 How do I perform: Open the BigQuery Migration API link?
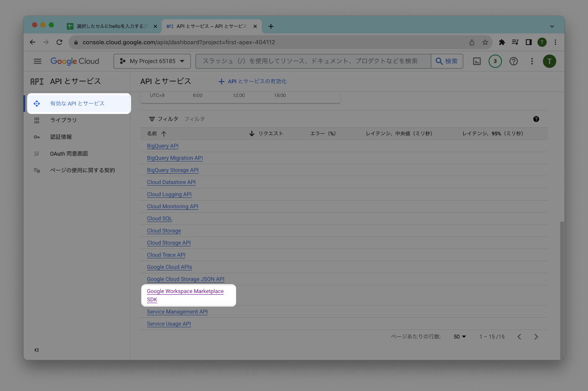click(x=175, y=158)
